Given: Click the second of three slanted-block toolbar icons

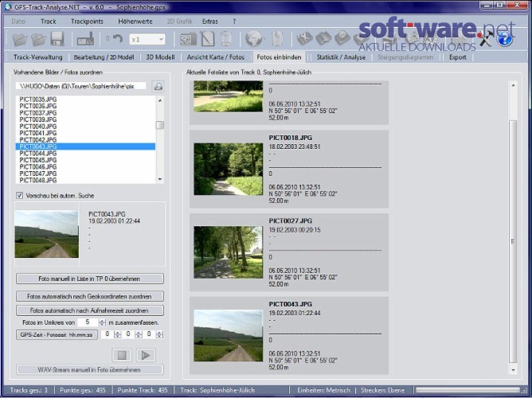Looking at the screenshot, I should 323,38.
